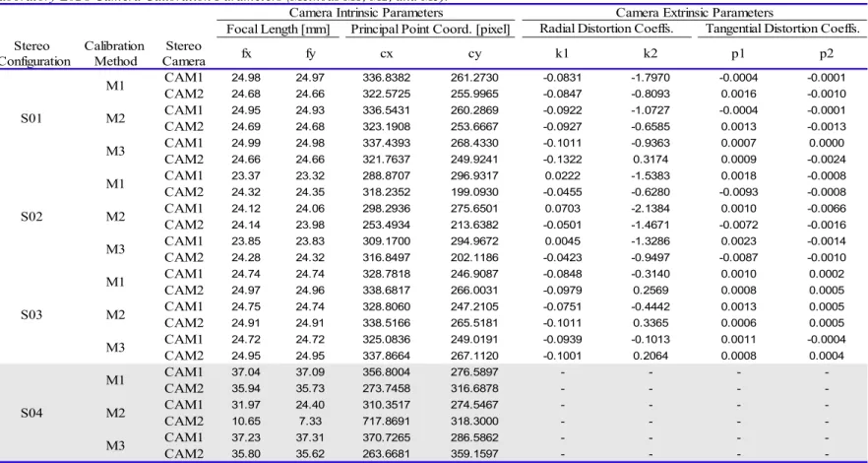This screenshot has height=463, width=868.
Task: Click k2 value -1.0727
Action: coord(651,110)
